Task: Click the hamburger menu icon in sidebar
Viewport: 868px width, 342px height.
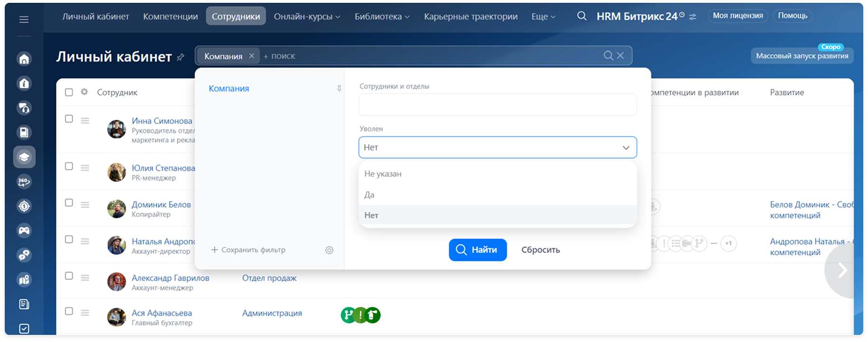Action: [24, 19]
